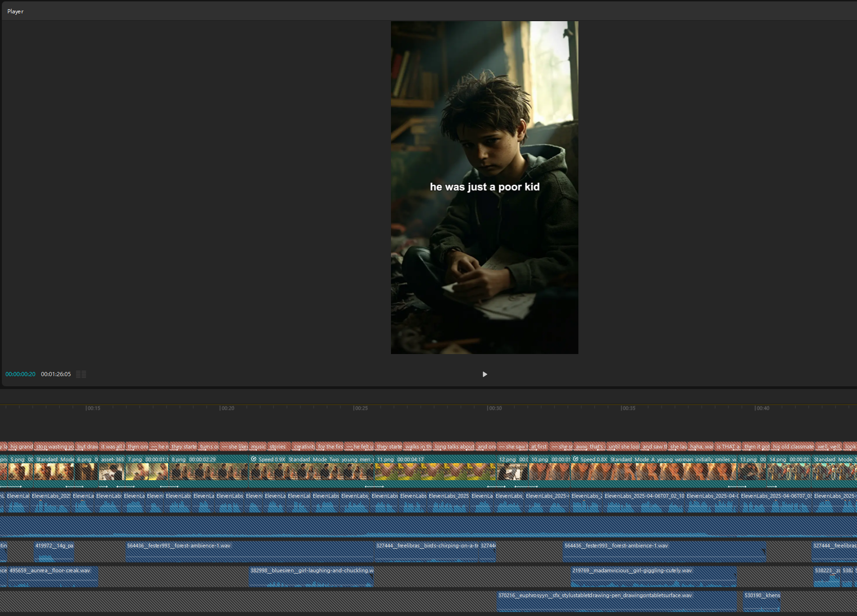Viewport: 857px width, 616px height.
Task: Select the 'walks in th' caption clip
Action: pos(418,447)
